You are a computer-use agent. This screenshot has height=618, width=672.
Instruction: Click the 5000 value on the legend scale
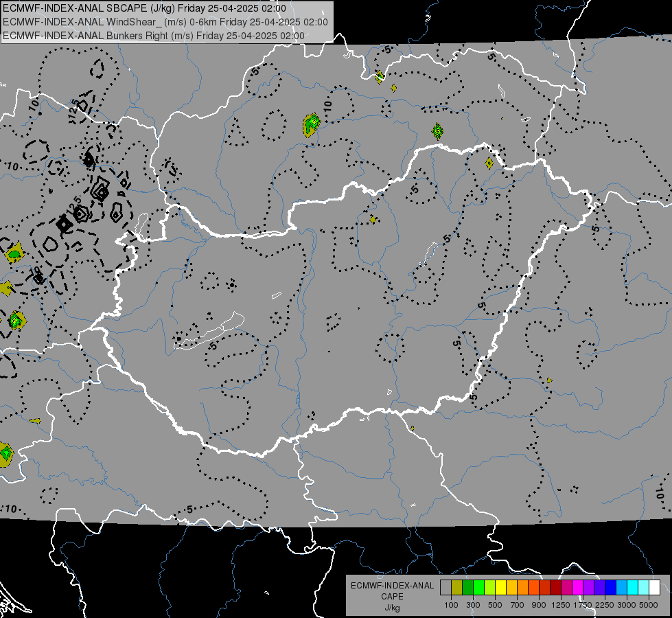649,605
